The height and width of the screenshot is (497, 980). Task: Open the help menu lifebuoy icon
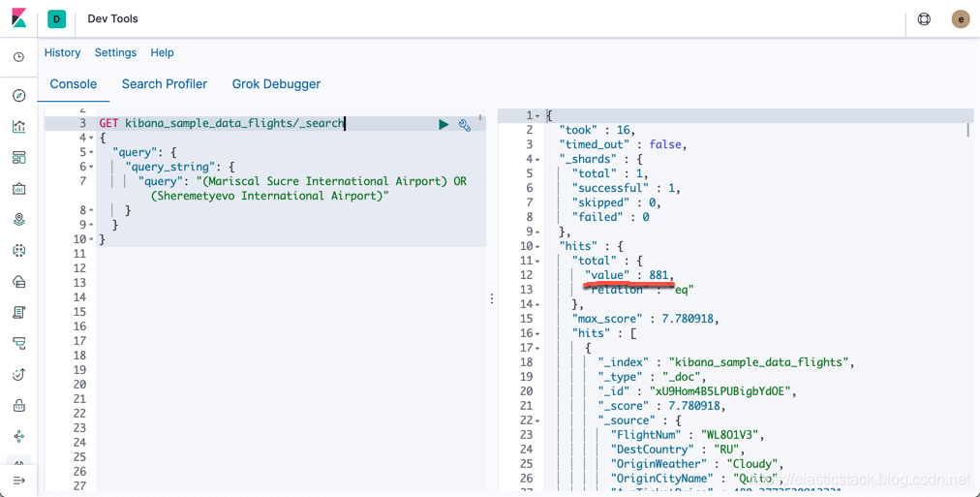[x=924, y=18]
